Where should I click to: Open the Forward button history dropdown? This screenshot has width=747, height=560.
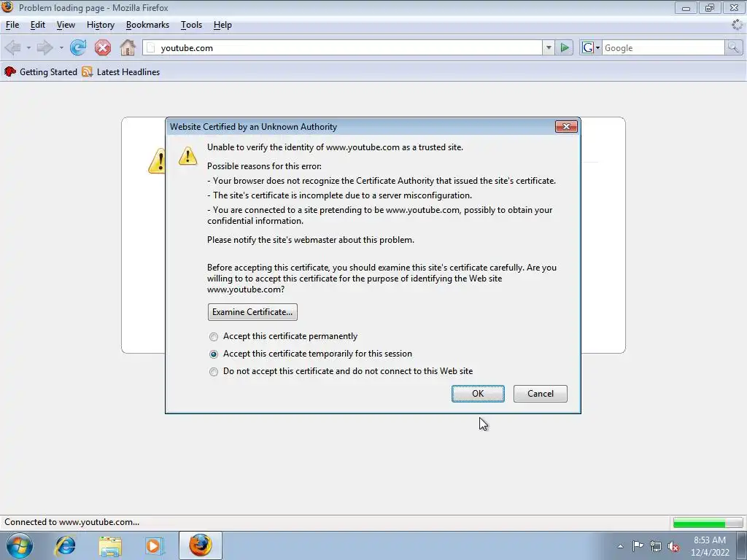(x=61, y=47)
